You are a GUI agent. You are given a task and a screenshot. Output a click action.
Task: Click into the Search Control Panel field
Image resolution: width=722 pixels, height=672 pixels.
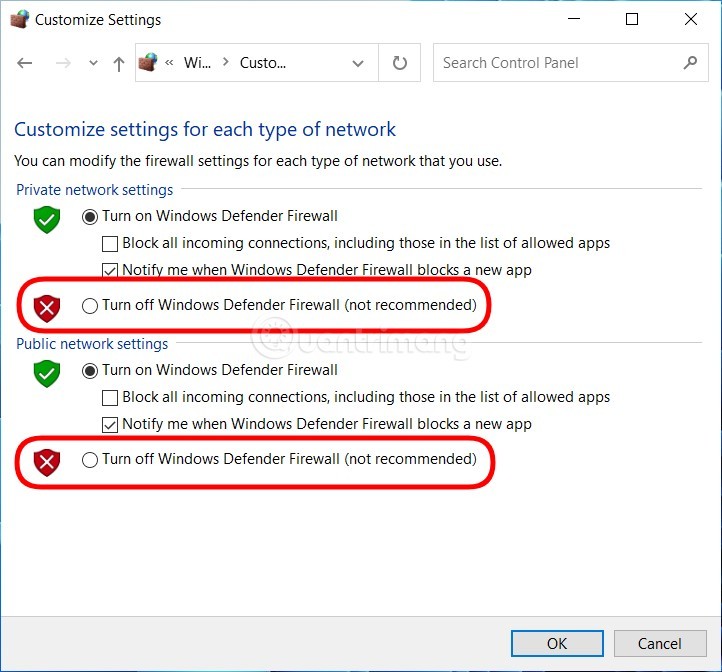[x=571, y=63]
